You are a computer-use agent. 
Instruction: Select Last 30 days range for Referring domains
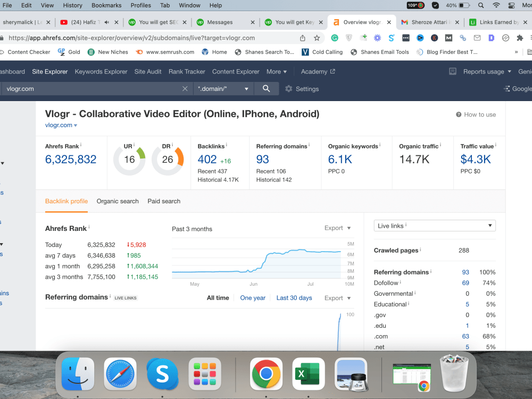click(x=294, y=298)
